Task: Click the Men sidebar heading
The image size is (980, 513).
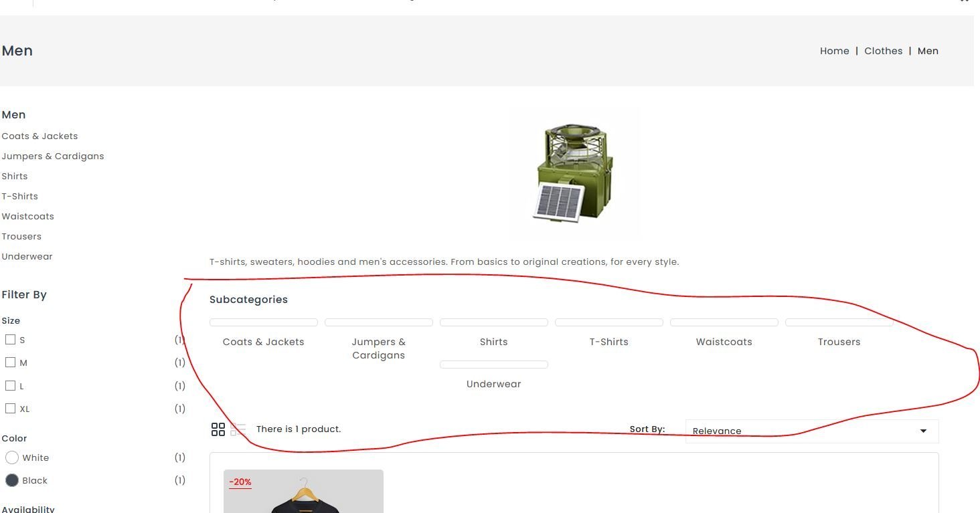Action: (13, 115)
